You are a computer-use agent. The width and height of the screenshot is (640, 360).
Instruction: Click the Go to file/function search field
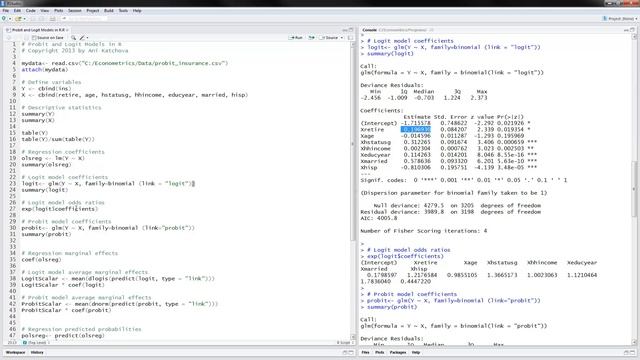(84, 18)
